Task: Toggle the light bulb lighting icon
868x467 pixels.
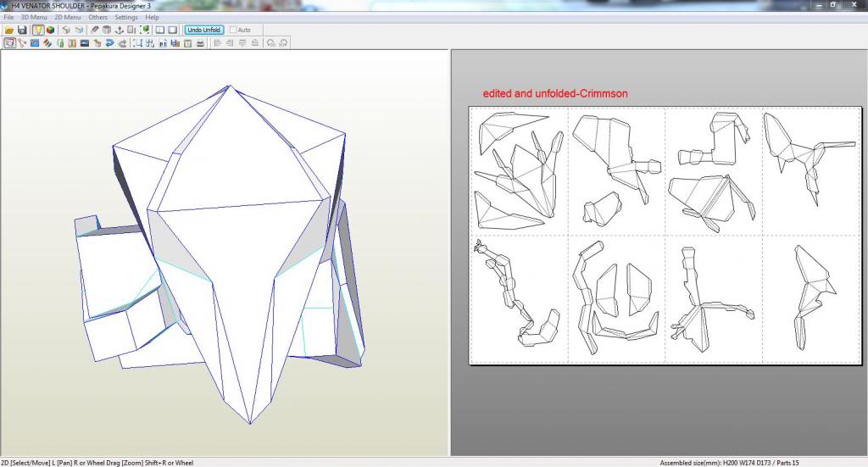Action: (37, 30)
